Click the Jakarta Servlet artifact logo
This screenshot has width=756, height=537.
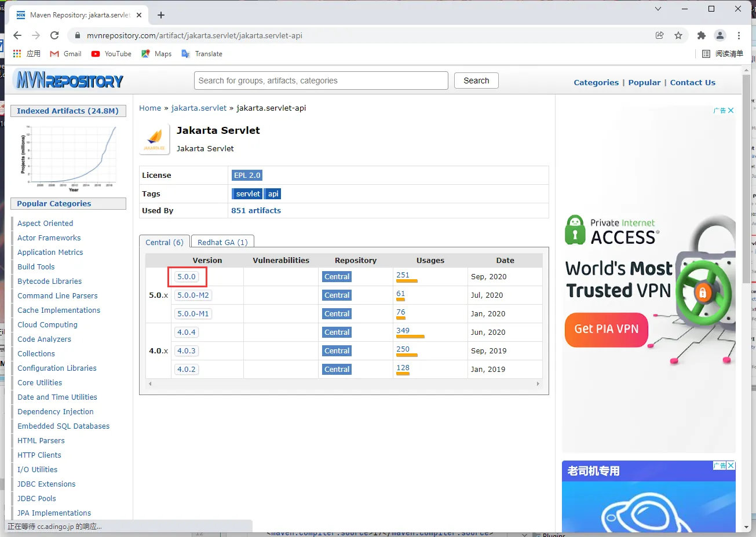pyautogui.click(x=155, y=139)
